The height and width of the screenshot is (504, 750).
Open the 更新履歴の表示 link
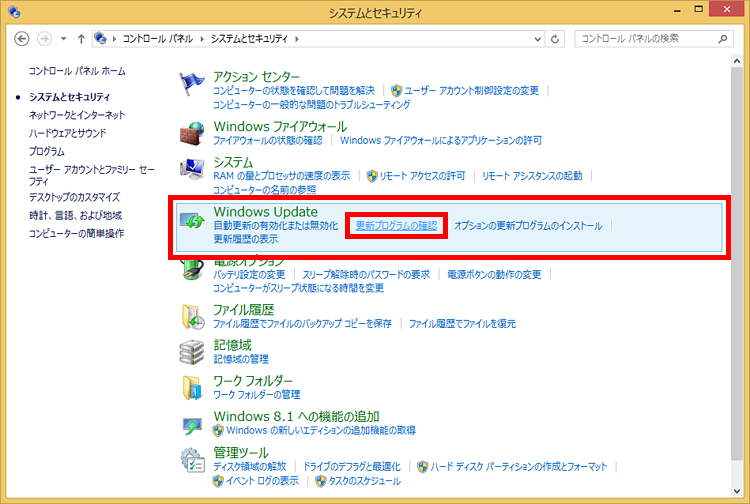[x=246, y=240]
